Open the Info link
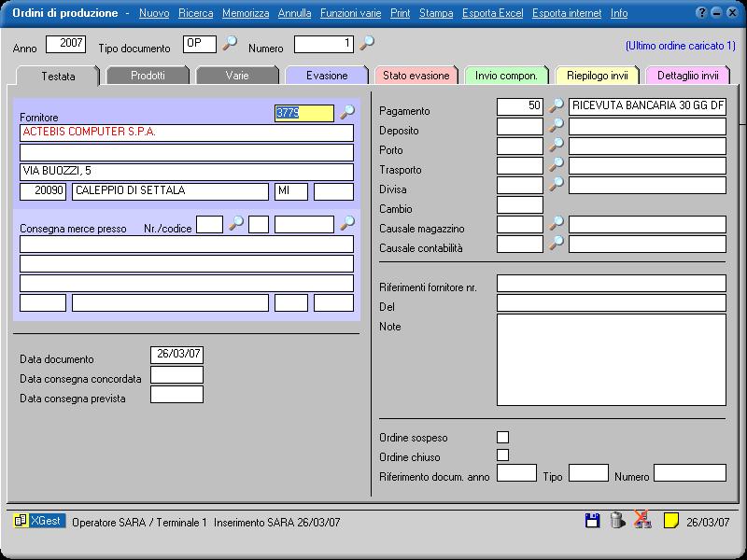Image resolution: width=747 pixels, height=560 pixels. [x=619, y=13]
